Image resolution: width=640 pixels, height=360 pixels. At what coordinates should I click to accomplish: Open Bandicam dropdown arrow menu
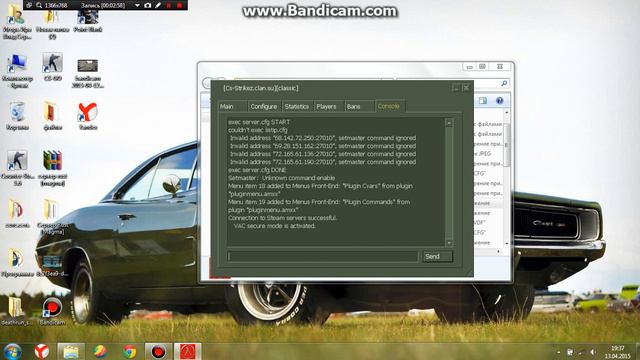pos(137,5)
